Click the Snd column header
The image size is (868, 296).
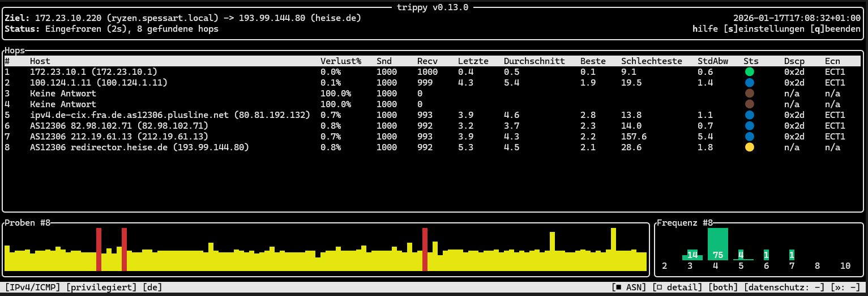384,61
